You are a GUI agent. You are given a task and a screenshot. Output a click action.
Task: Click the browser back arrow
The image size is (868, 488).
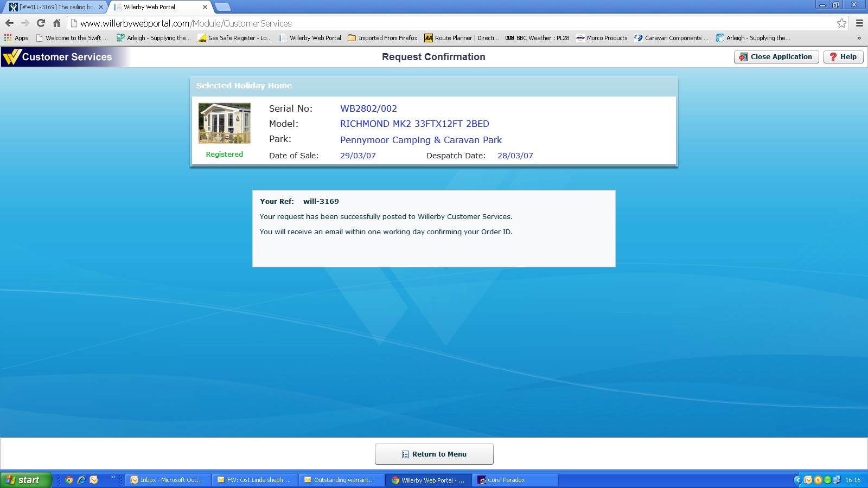coord(9,23)
